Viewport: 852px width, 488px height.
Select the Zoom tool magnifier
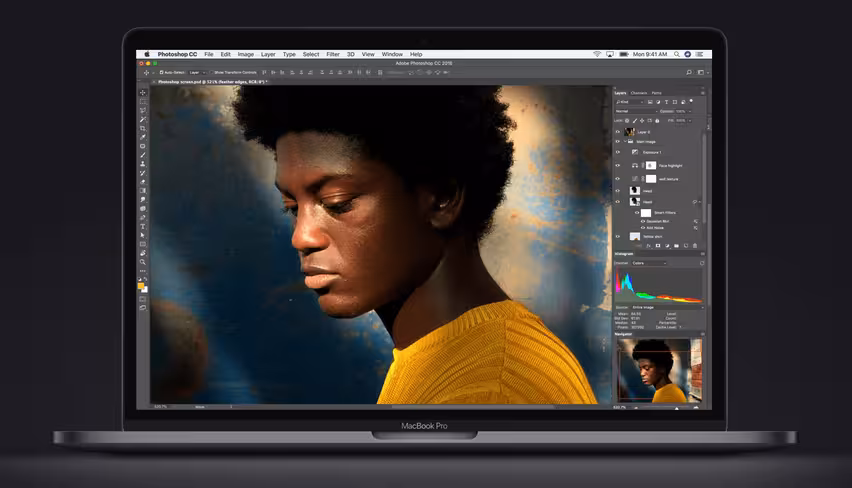pyautogui.click(x=143, y=261)
